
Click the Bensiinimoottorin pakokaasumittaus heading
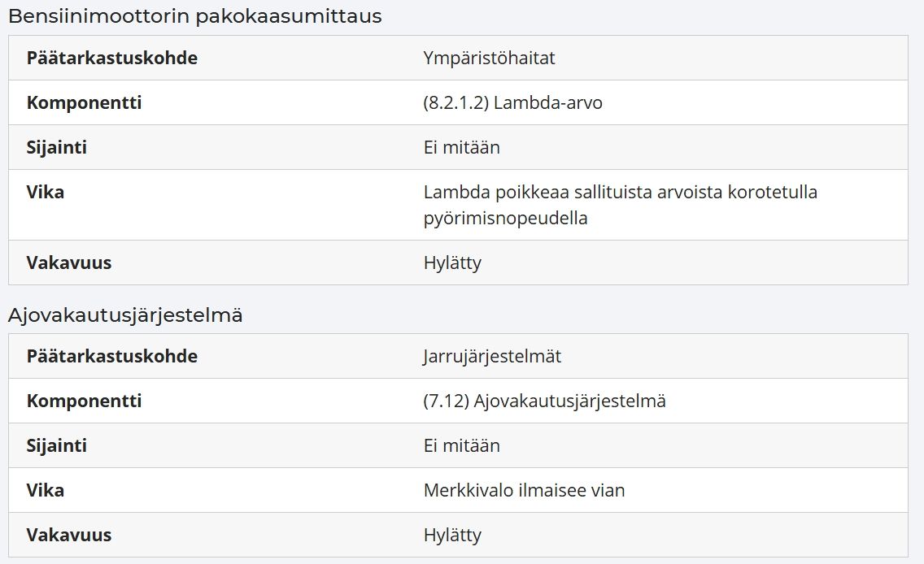click(195, 16)
